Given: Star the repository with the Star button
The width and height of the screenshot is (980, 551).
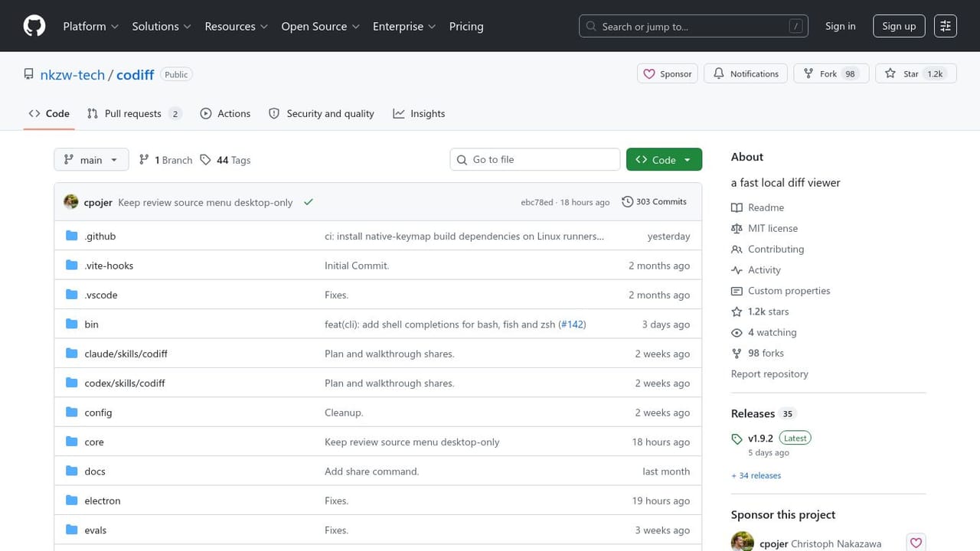Looking at the screenshot, I should tap(916, 73).
